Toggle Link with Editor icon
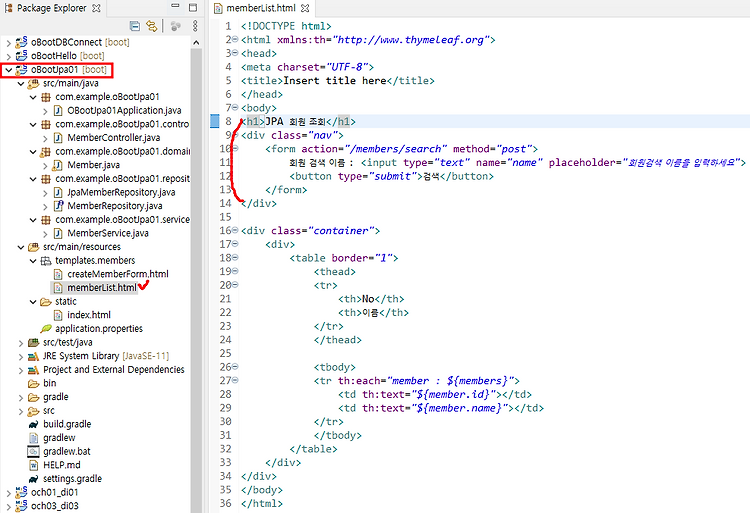 tap(152, 26)
